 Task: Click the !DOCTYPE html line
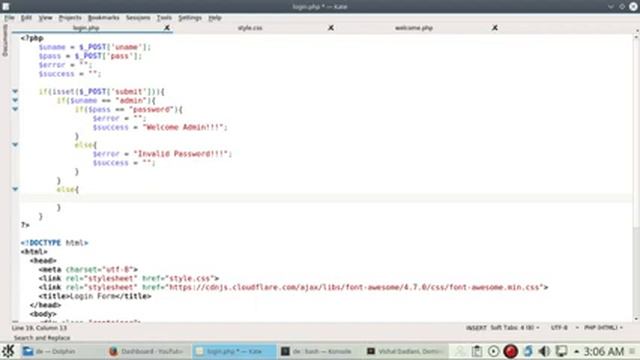click(54, 243)
